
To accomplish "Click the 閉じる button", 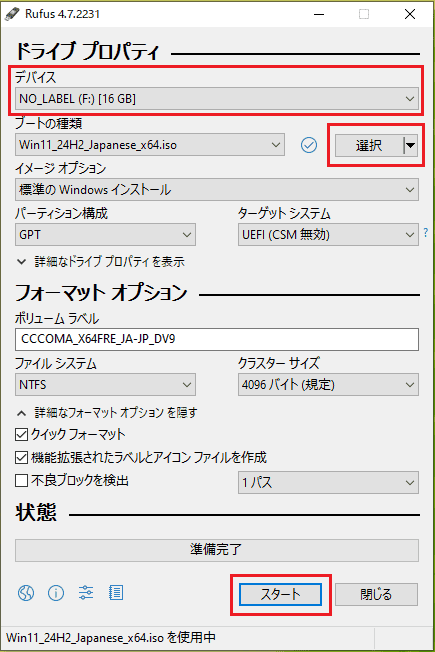I will [376, 594].
